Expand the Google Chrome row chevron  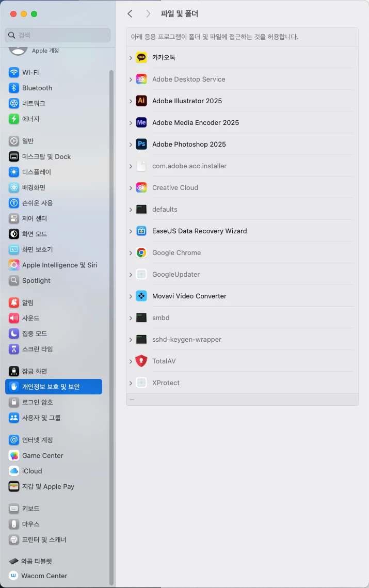pyautogui.click(x=131, y=253)
